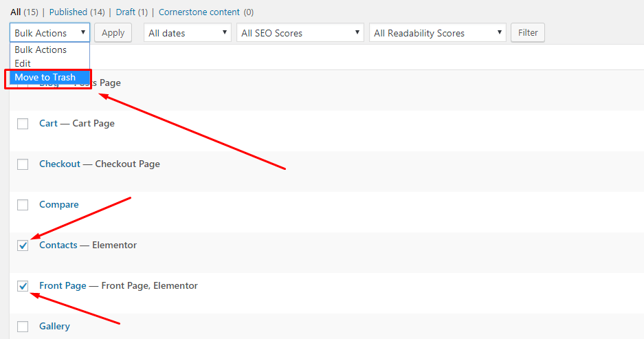
Task: Open the Gallery page link
Action: click(x=54, y=326)
